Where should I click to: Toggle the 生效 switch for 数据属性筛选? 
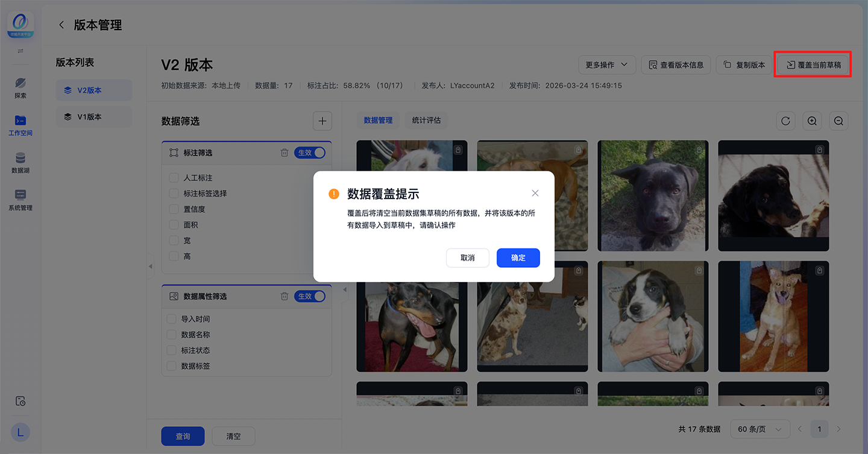click(310, 297)
